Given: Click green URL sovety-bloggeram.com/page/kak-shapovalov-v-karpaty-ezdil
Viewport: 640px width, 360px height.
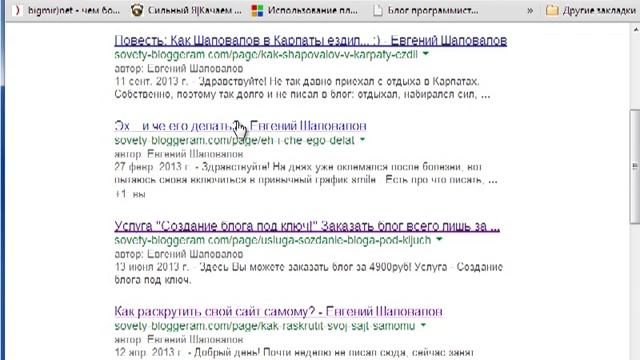Looking at the screenshot, I should pos(266,54).
